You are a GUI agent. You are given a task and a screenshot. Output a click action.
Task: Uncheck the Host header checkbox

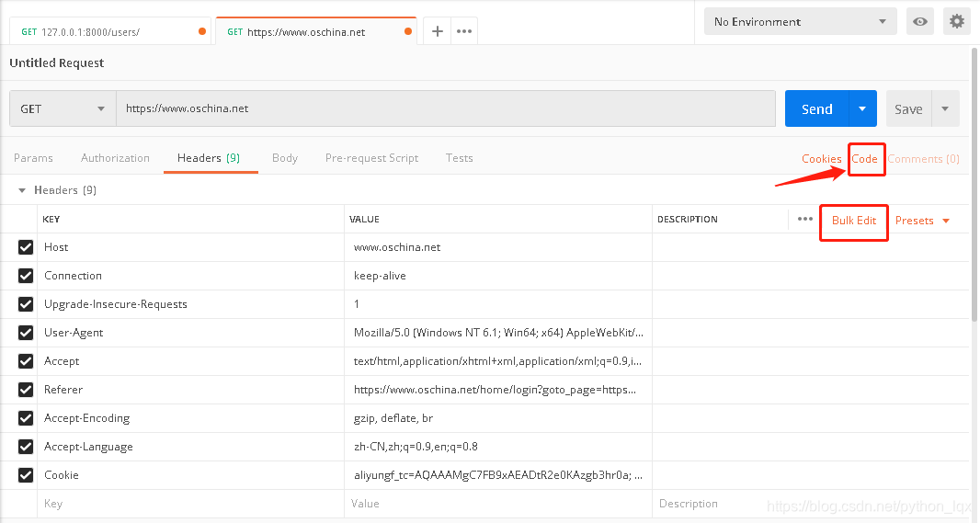click(26, 247)
